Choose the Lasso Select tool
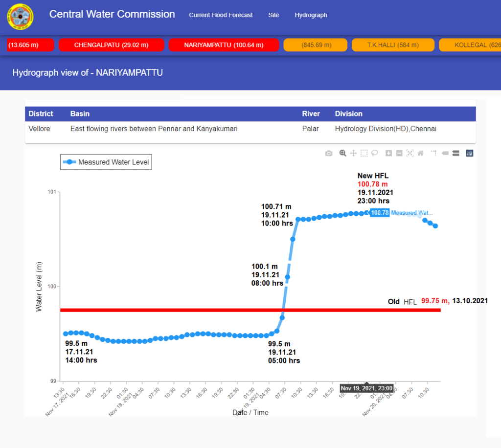The height and width of the screenshot is (448, 501). coord(374,153)
